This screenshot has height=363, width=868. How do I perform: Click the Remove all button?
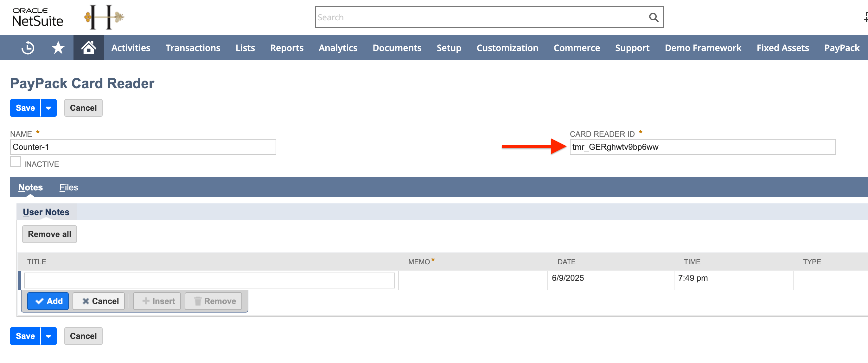pos(49,234)
